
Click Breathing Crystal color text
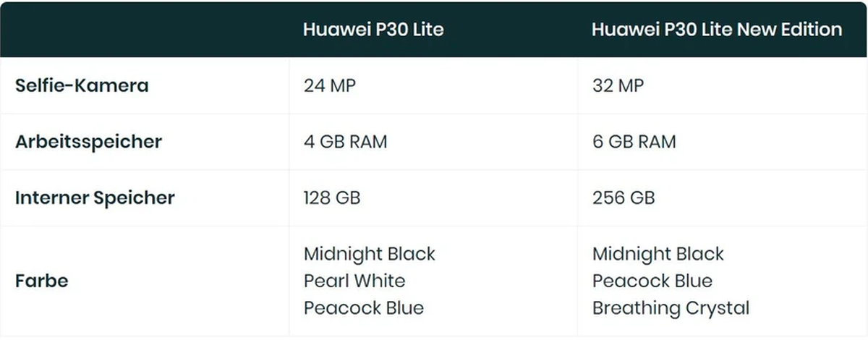click(671, 308)
